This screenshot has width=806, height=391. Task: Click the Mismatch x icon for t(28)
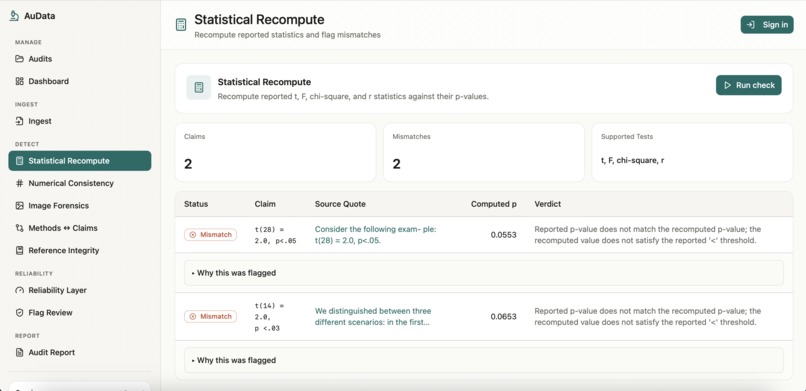pos(193,235)
